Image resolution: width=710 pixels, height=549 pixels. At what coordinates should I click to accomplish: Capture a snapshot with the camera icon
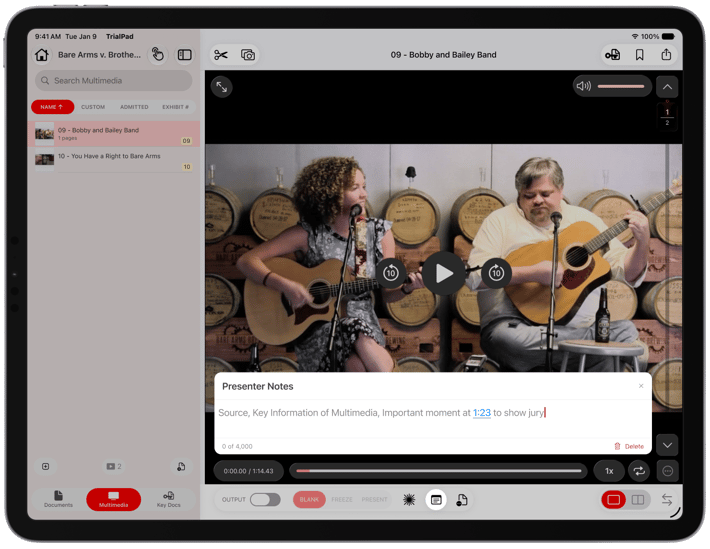248,55
